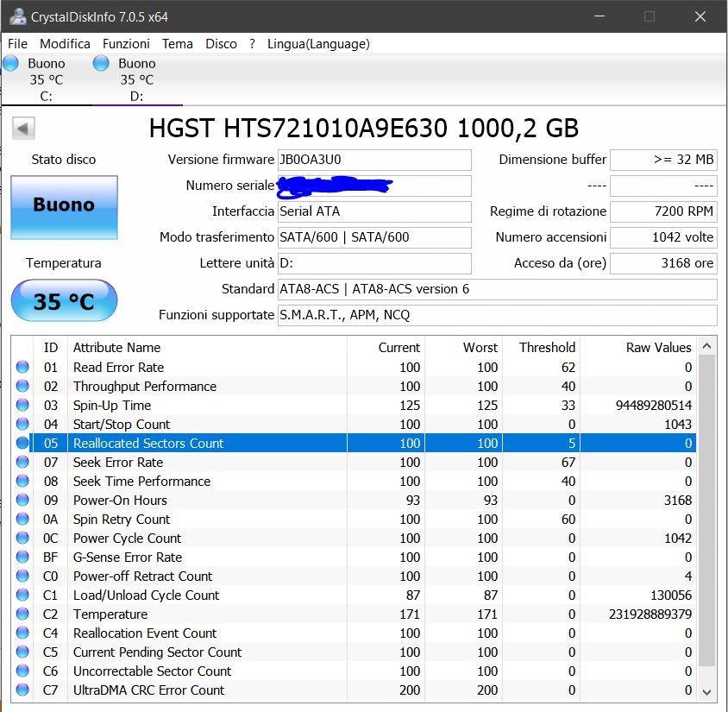
Task: Click the raw value 130056
Action: point(671,595)
